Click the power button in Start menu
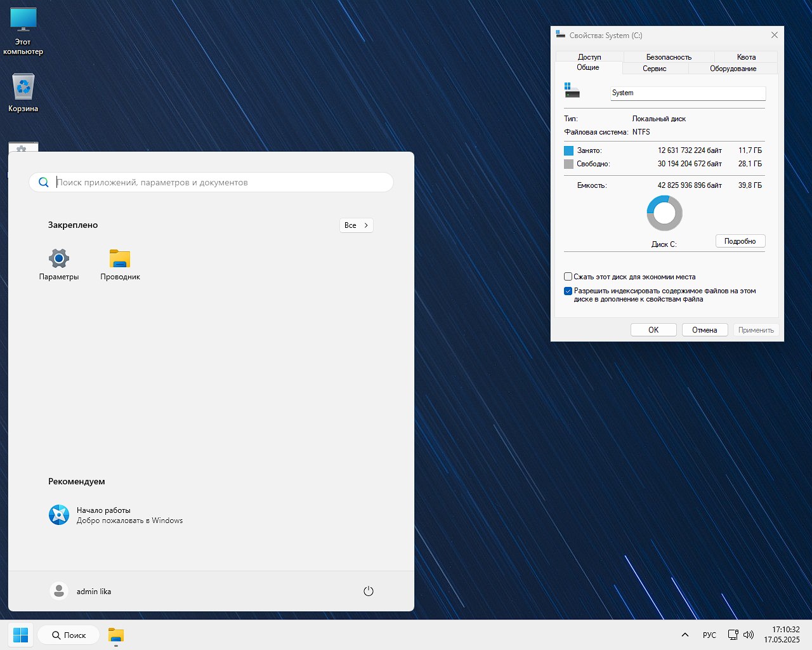The height and width of the screenshot is (650, 812). click(x=369, y=591)
